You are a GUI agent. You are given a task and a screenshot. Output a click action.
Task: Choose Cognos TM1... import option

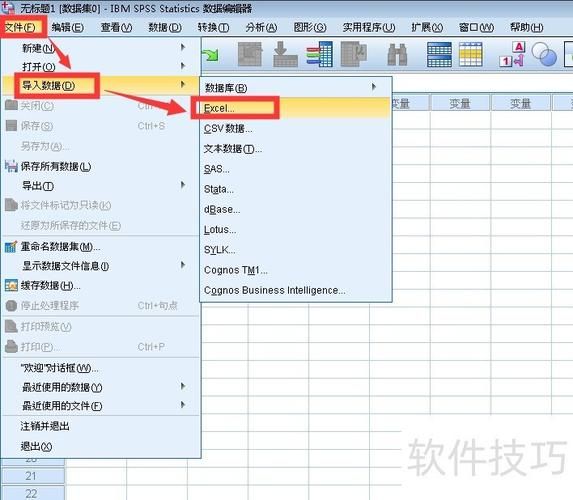(296, 270)
